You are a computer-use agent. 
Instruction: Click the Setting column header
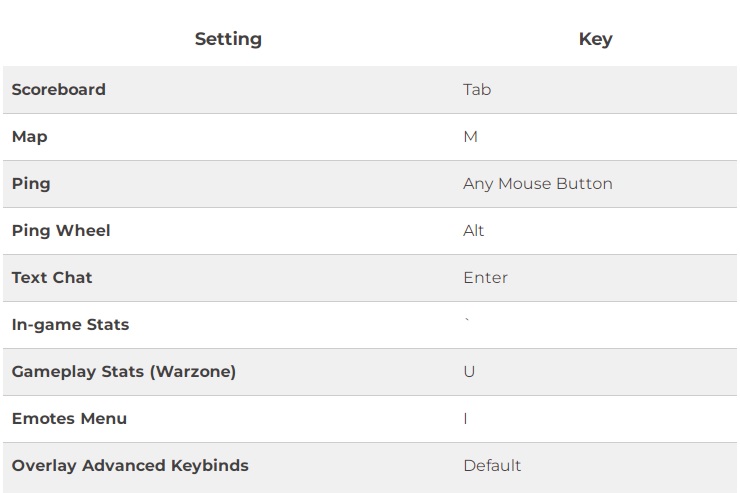point(228,39)
